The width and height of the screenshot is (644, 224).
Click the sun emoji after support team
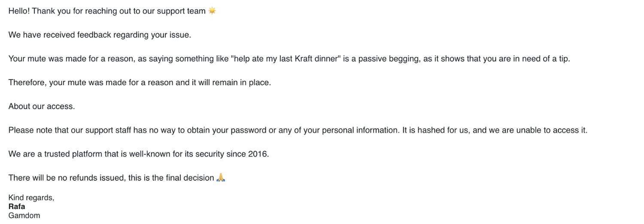click(x=212, y=11)
